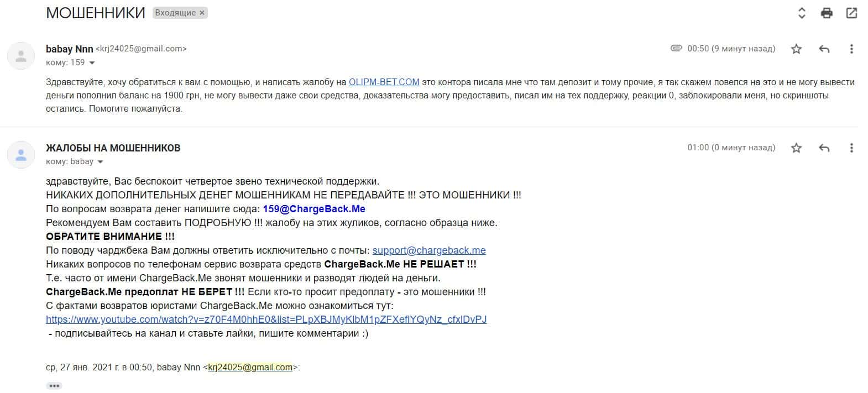Click the support@chargeback.me email link
868x393 pixels.
coord(429,250)
